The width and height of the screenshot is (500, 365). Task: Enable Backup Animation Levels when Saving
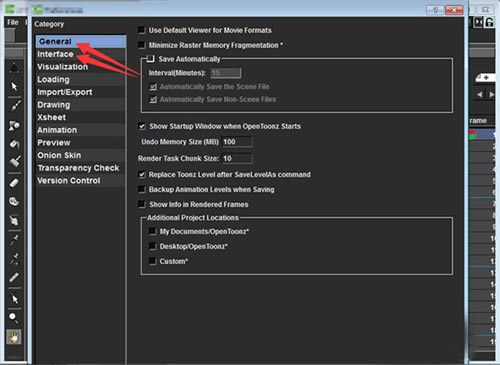pyautogui.click(x=142, y=189)
